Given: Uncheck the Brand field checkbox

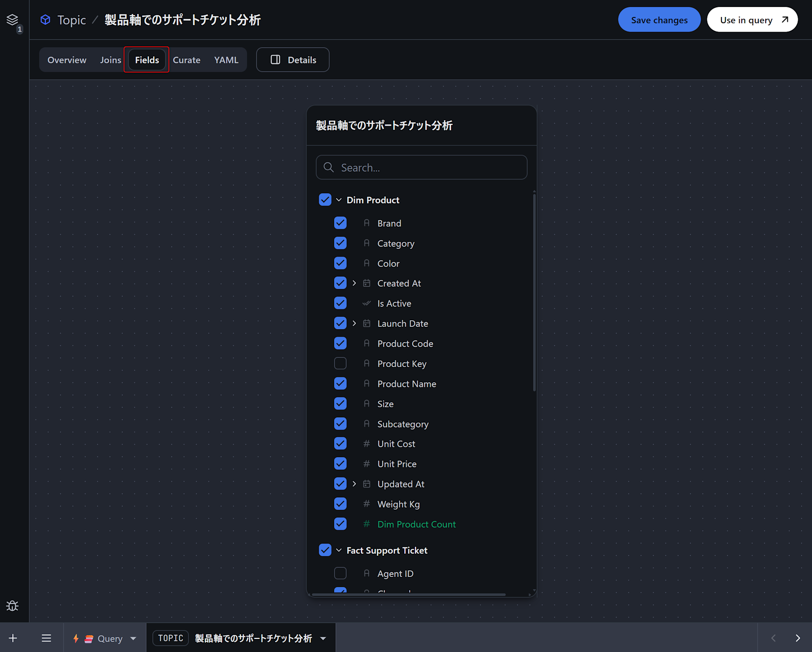Looking at the screenshot, I should click(340, 223).
